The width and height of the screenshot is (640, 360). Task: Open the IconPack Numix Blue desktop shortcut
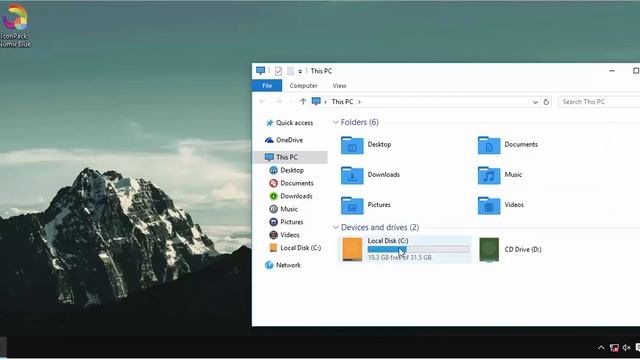[x=15, y=25]
